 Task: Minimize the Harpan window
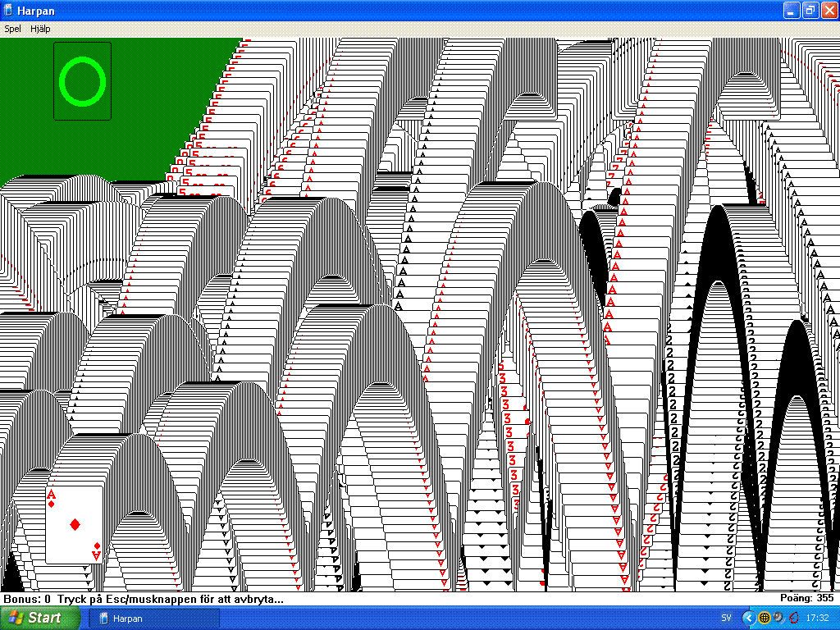point(792,11)
